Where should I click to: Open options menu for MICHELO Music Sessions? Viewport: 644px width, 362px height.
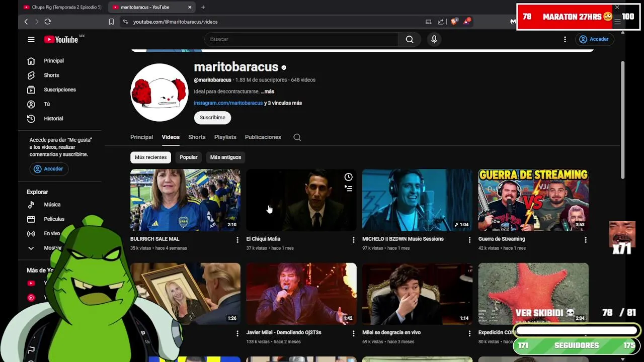tap(469, 240)
